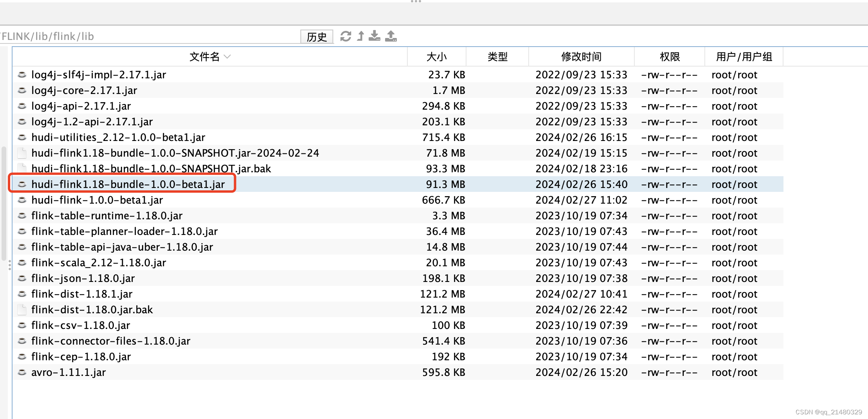Navigate to parent directory using up arrow
The width and height of the screenshot is (868, 419).
point(360,36)
